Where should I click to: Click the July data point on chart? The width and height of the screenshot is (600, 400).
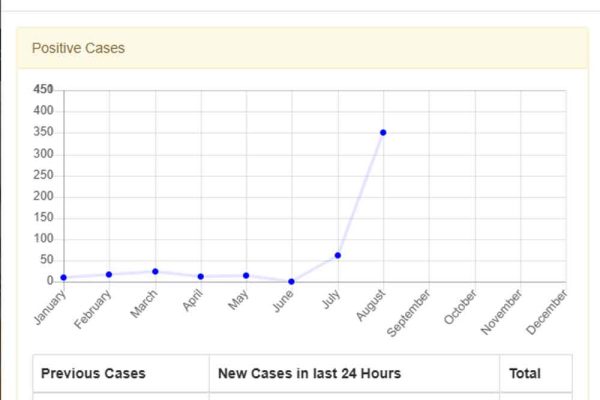338,256
